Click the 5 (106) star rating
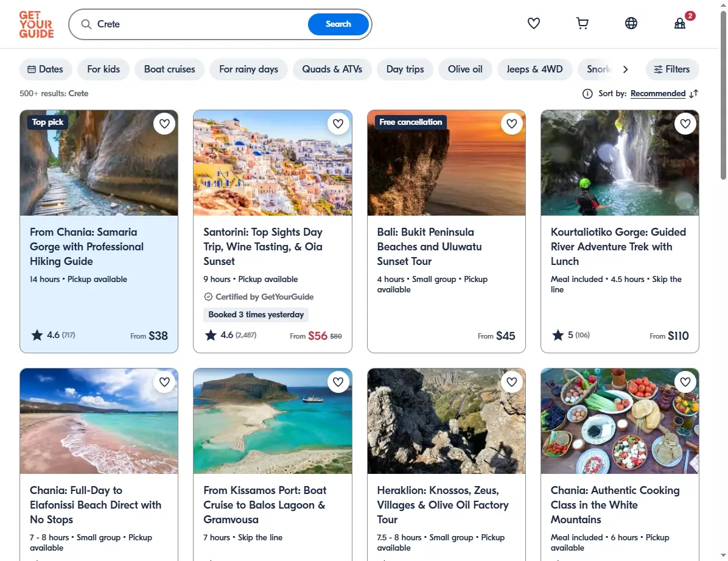 pyautogui.click(x=570, y=335)
